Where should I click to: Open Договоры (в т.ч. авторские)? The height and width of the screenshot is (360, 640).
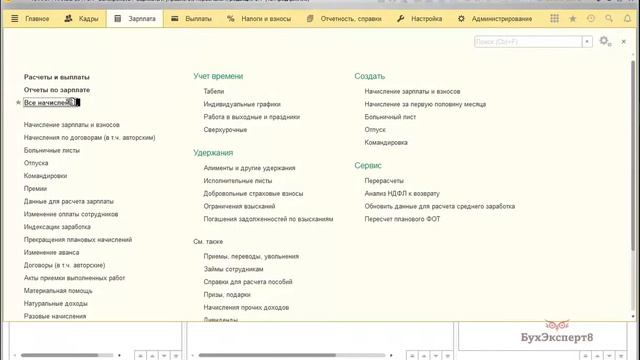pyautogui.click(x=64, y=265)
